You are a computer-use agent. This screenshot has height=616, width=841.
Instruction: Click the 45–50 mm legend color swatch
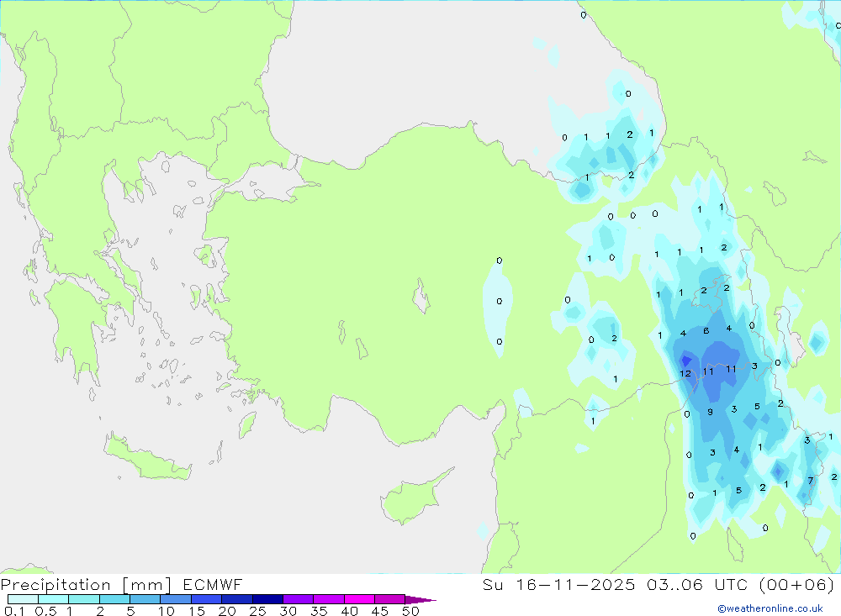tap(389, 599)
